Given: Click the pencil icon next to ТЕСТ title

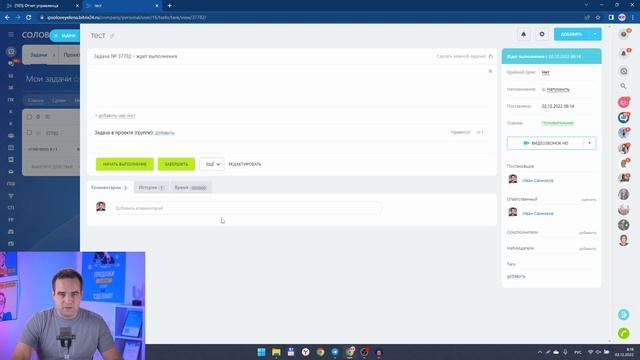Looking at the screenshot, I should click(x=112, y=36).
